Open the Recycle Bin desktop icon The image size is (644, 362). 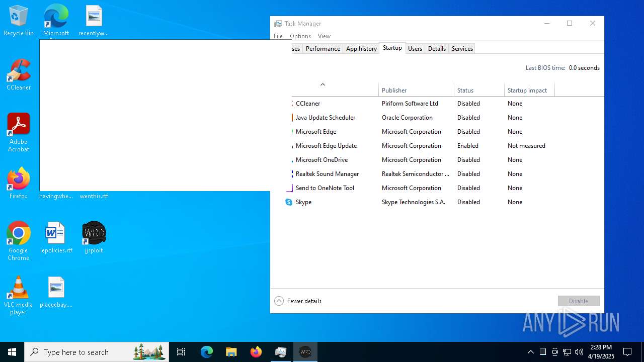(x=19, y=21)
